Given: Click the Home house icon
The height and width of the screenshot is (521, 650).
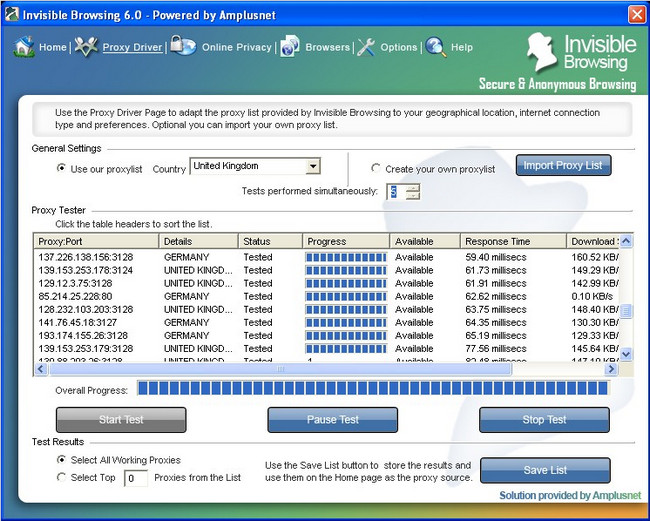Looking at the screenshot, I should [23, 46].
